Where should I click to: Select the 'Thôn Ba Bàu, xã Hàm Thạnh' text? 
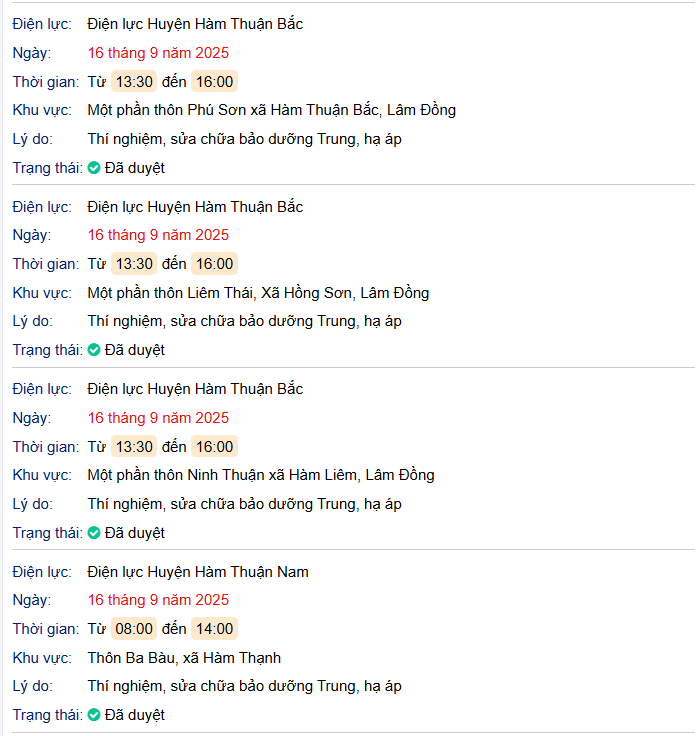click(x=184, y=658)
